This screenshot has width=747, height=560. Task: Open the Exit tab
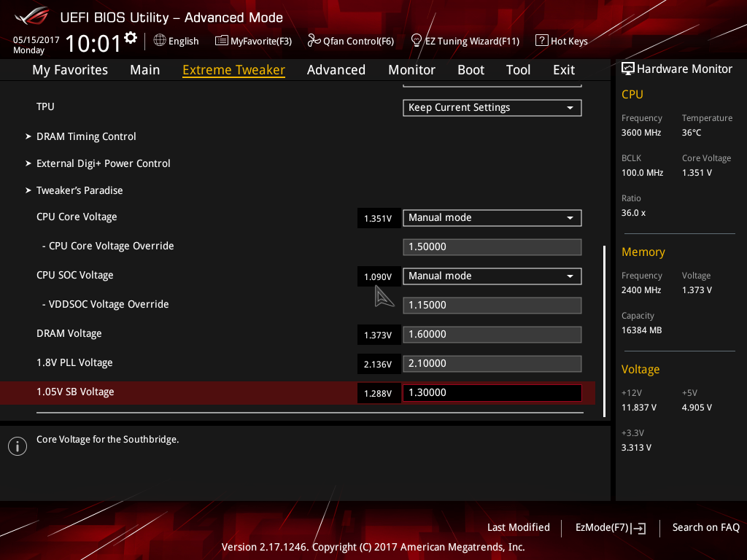point(564,70)
